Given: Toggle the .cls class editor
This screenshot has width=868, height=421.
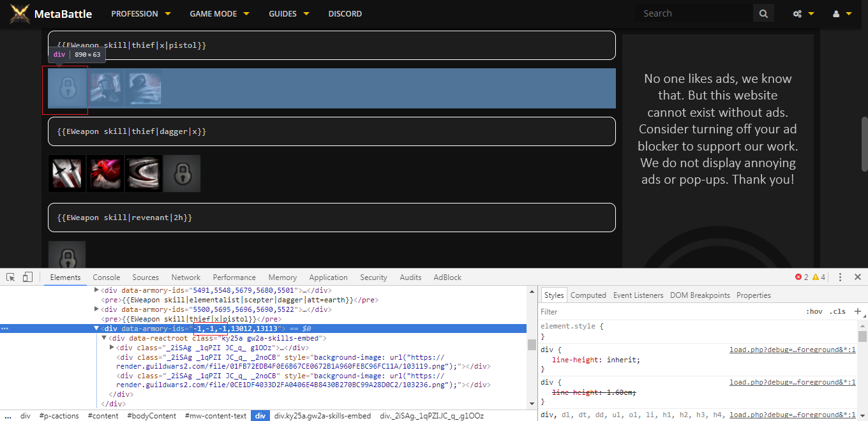Looking at the screenshot, I should click(839, 311).
